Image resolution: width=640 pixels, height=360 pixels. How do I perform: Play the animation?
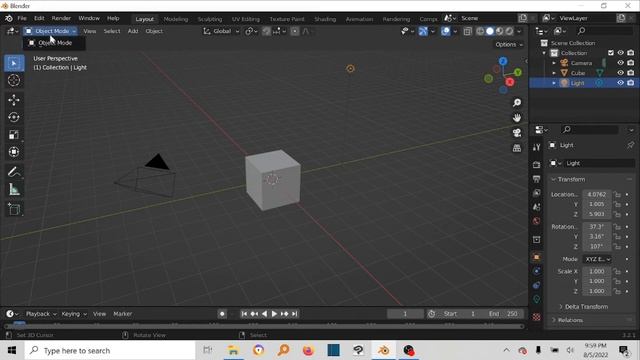(274, 314)
